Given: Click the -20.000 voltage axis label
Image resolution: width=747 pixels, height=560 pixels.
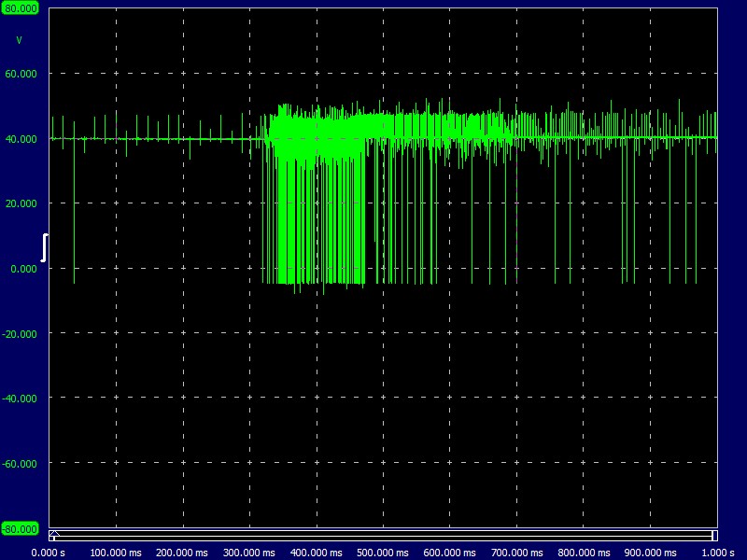Looking at the screenshot, I should [20, 334].
